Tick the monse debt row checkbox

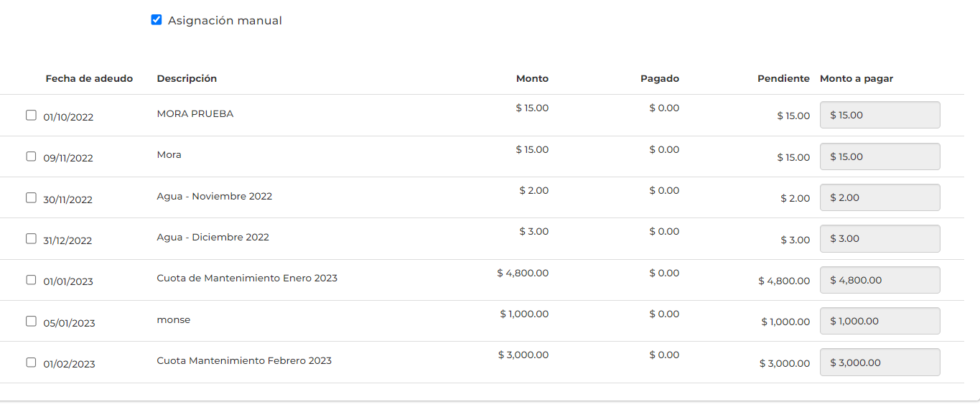coord(31,321)
